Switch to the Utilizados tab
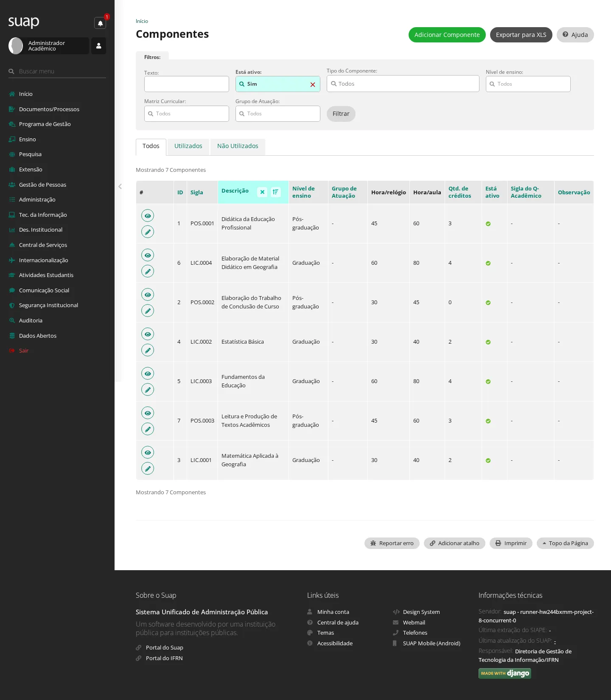The width and height of the screenshot is (611, 700). pos(188,146)
